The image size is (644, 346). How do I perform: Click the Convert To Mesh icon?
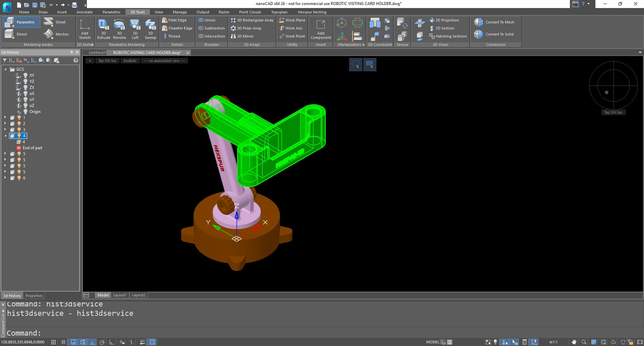(478, 22)
